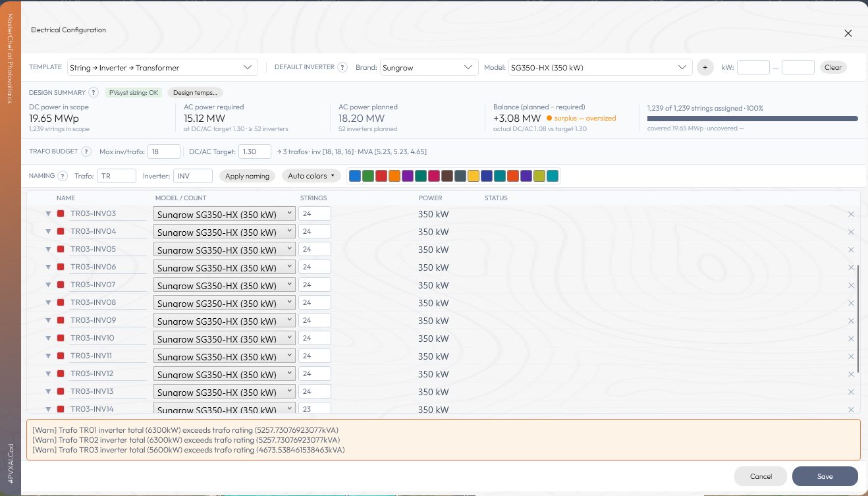Image resolution: width=868 pixels, height=496 pixels.
Task: Click the maximum kW filter field
Action: [798, 67]
